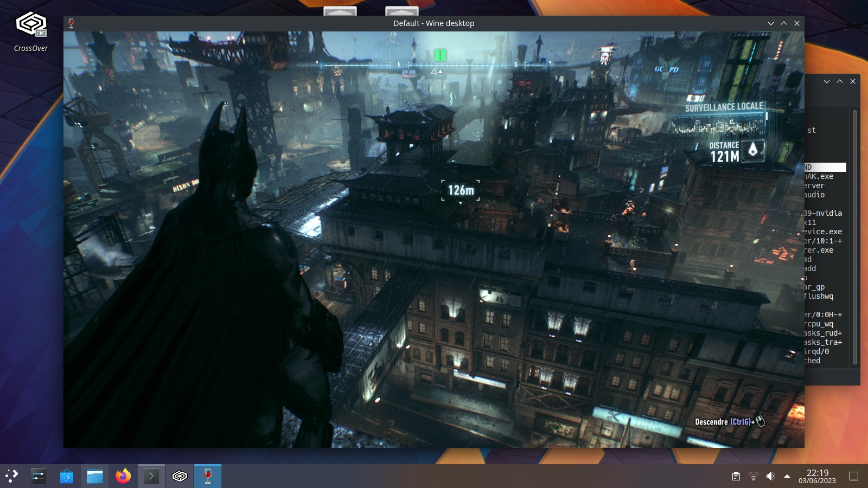868x488 pixels.
Task: Click the date 03/06/2023 in the panel
Action: coord(817,481)
